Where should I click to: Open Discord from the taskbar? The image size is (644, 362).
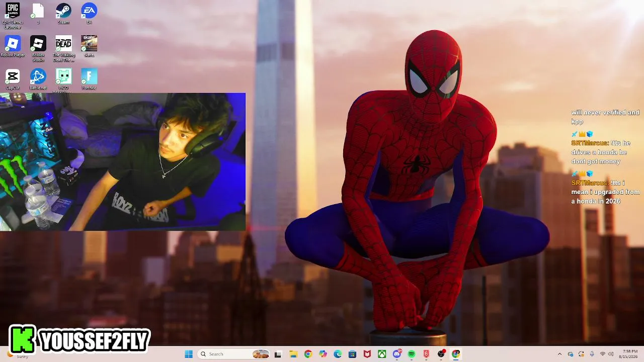coord(397,354)
